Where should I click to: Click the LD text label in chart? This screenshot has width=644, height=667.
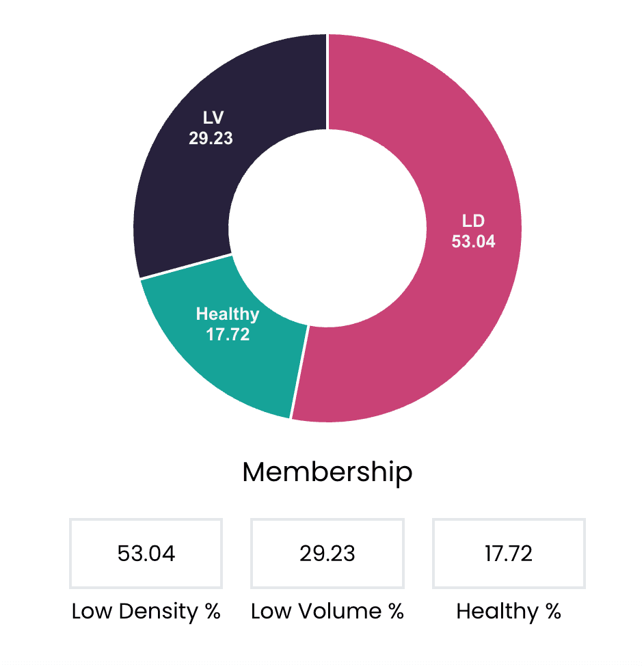473,221
